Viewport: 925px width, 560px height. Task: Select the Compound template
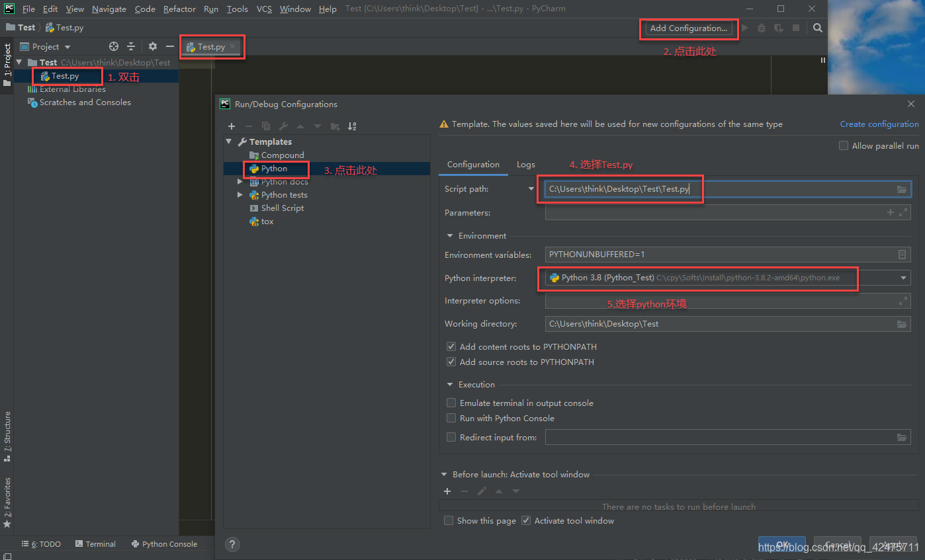tap(283, 155)
